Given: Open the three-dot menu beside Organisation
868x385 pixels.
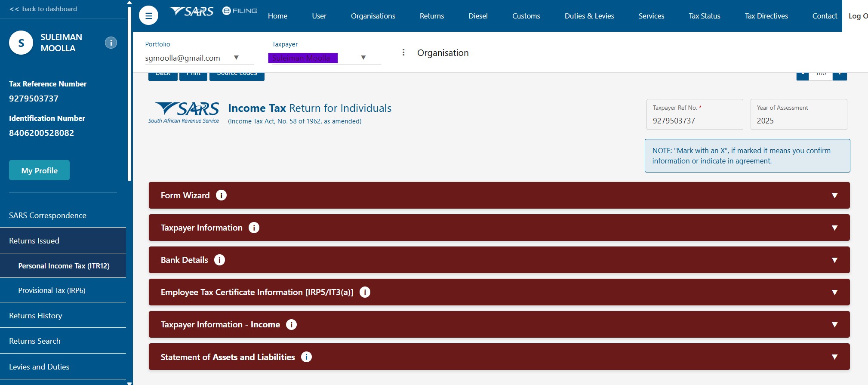Looking at the screenshot, I should [x=403, y=52].
